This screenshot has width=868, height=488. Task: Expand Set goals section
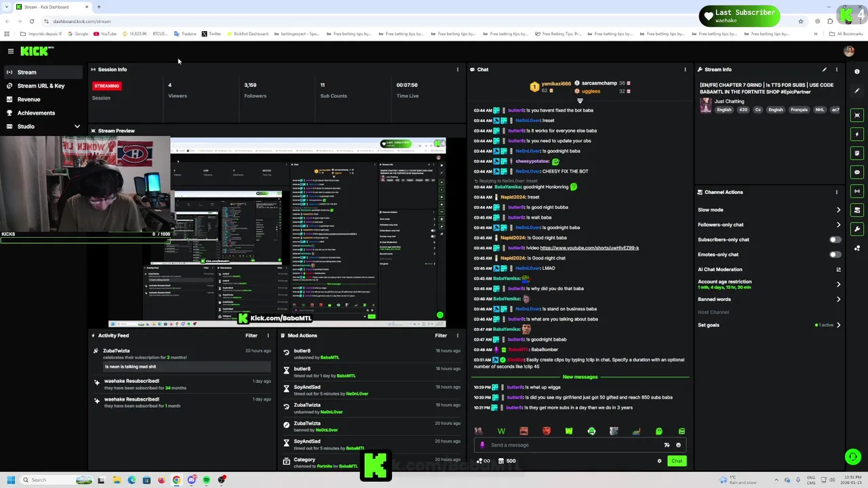pos(838,325)
